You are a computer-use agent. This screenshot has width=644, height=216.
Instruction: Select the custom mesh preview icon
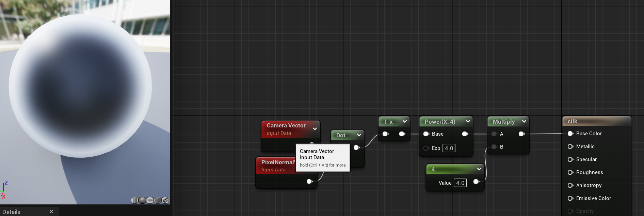click(x=165, y=200)
